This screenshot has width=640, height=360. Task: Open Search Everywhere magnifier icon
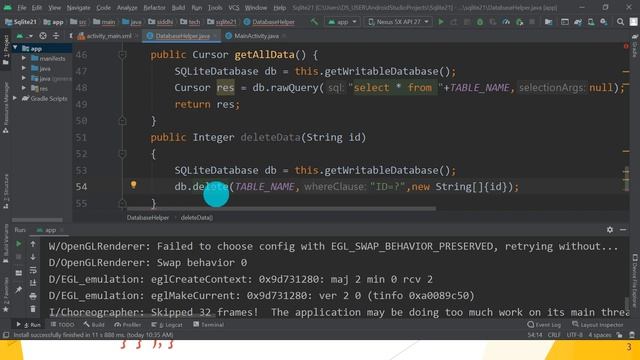(x=620, y=22)
